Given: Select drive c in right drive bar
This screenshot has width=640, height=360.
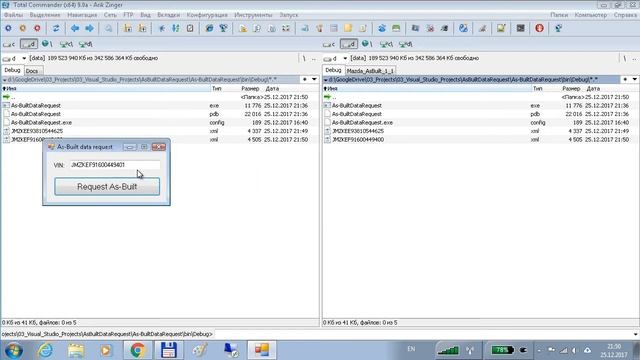Looking at the screenshot, I should click(x=329, y=44).
